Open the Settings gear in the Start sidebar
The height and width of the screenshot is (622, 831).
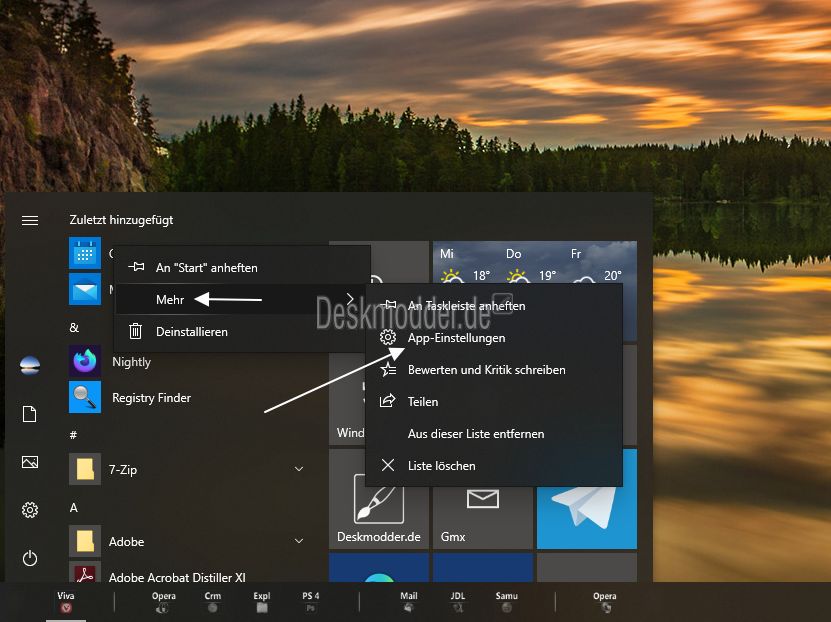point(30,510)
